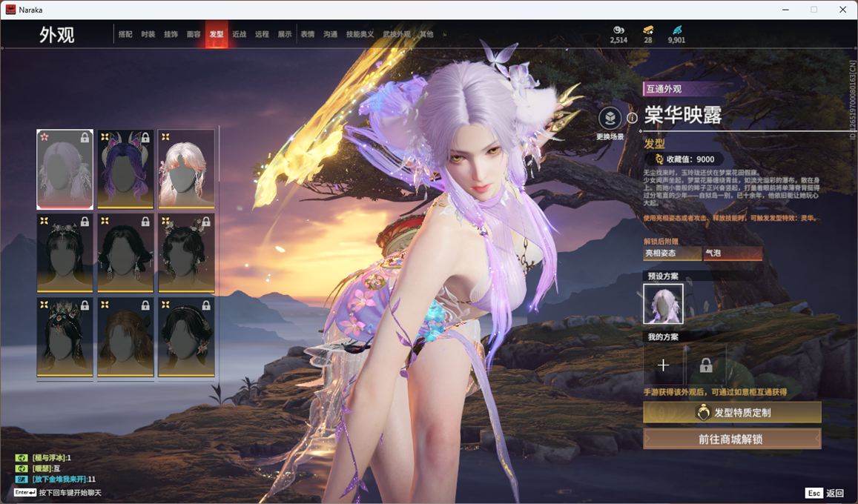Screen dimensions: 858x504
Task: Click the 亮相姿态 unlock bonus item
Action: pyautogui.click(x=673, y=253)
